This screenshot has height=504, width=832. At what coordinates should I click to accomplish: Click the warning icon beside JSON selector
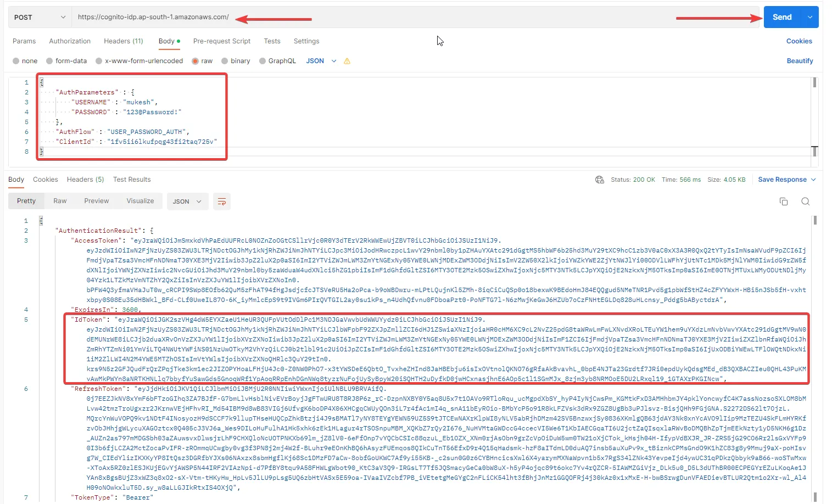(347, 61)
